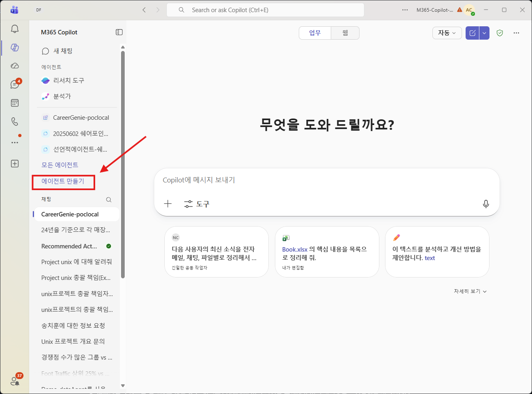Select the Copilot icon in left rail

(15, 47)
